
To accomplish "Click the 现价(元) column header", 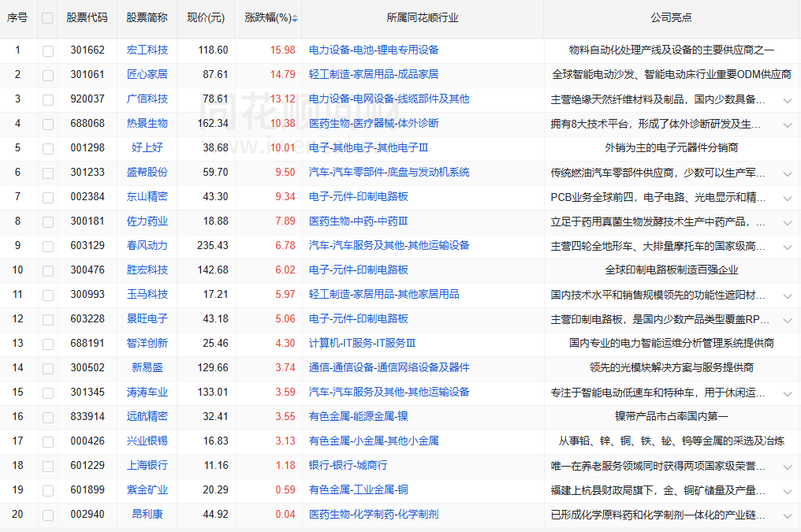I will coord(205,18).
